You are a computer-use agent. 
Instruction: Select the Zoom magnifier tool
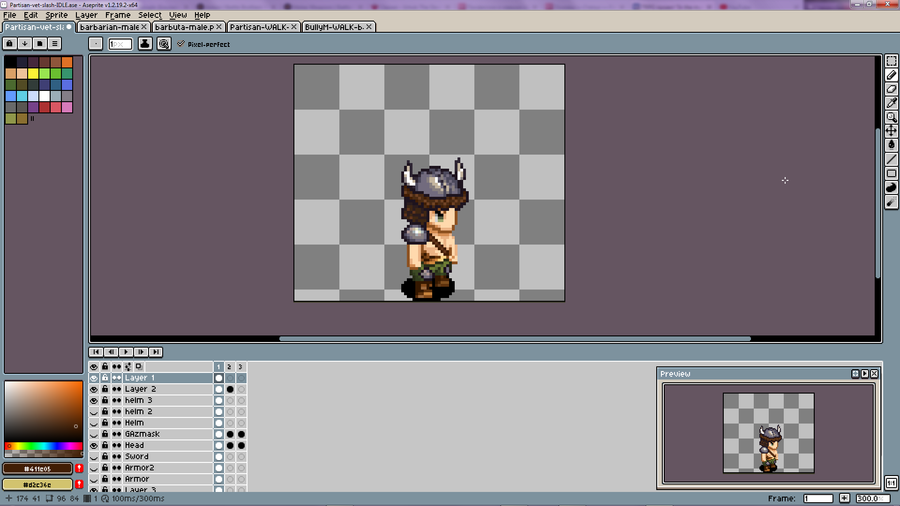(891, 117)
